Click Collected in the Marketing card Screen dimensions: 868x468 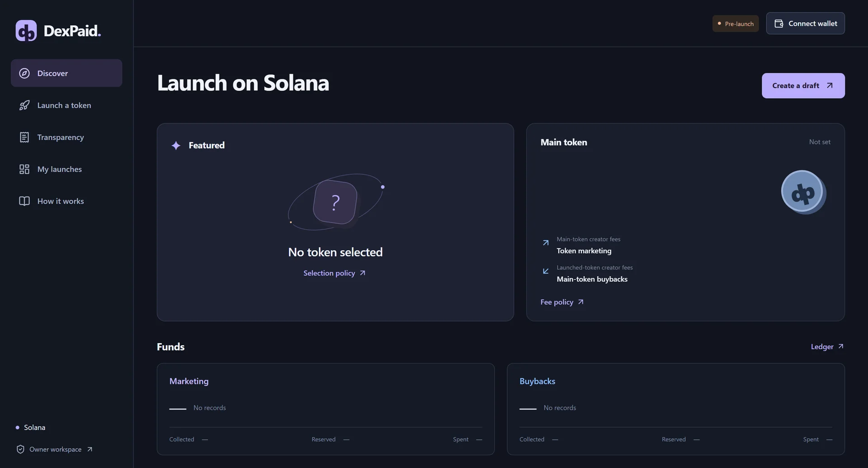[x=182, y=440]
